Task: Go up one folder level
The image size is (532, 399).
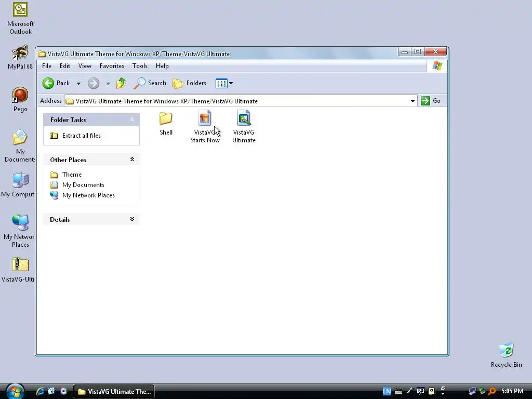Action: point(121,83)
